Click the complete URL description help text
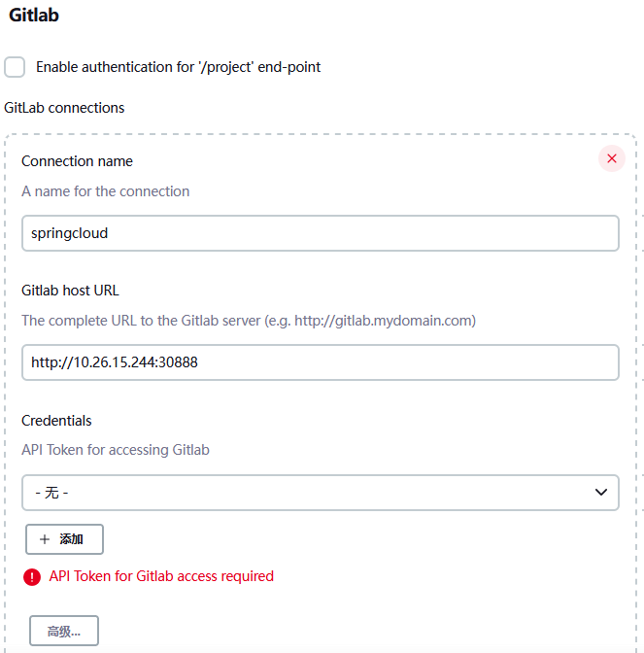The image size is (644, 653). coord(249,321)
